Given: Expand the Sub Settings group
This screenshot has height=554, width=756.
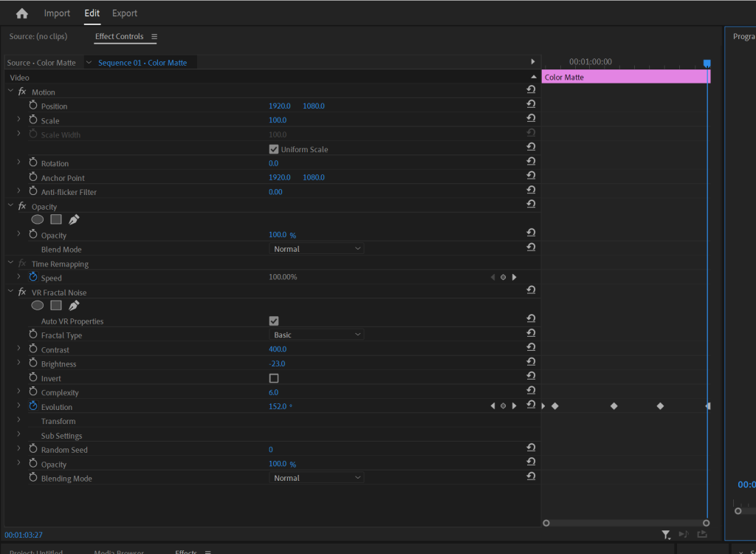Looking at the screenshot, I should tap(18, 434).
